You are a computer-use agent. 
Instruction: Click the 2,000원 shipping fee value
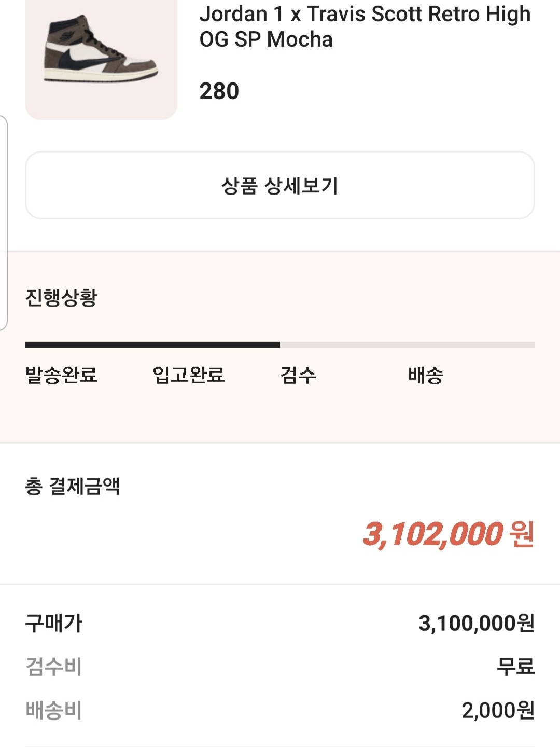pyautogui.click(x=498, y=710)
